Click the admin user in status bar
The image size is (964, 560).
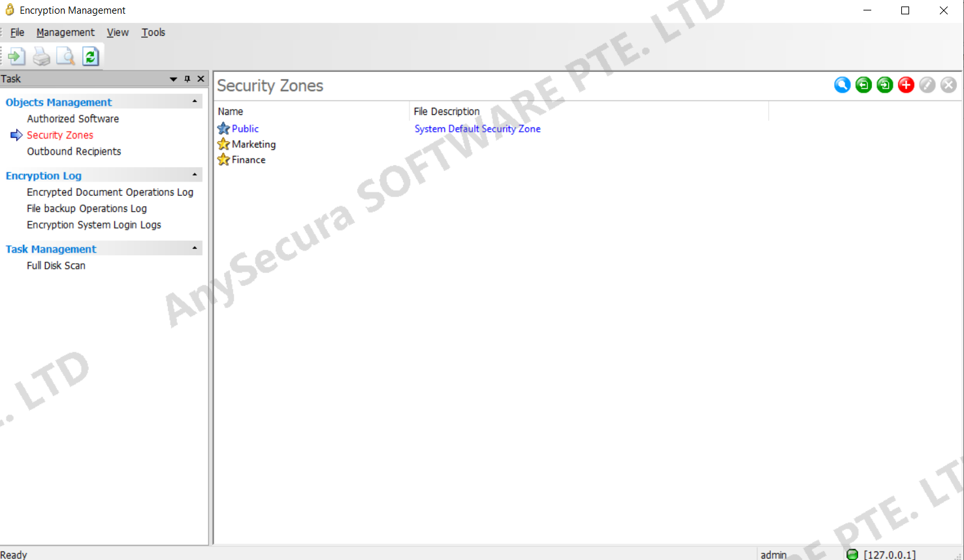click(774, 555)
